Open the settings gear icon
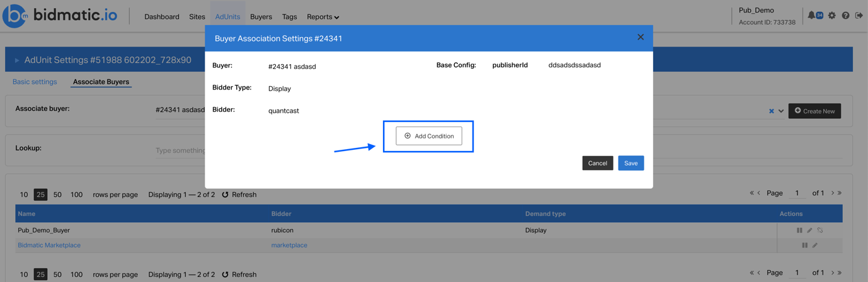 click(x=832, y=15)
